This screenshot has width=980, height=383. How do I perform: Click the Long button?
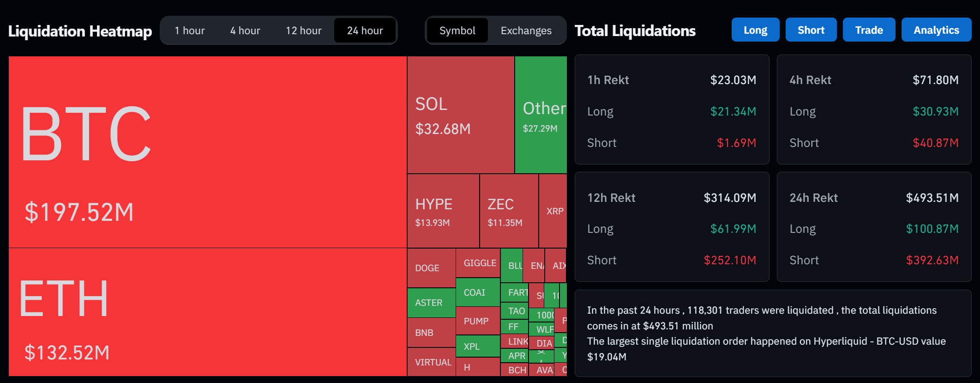(x=755, y=30)
